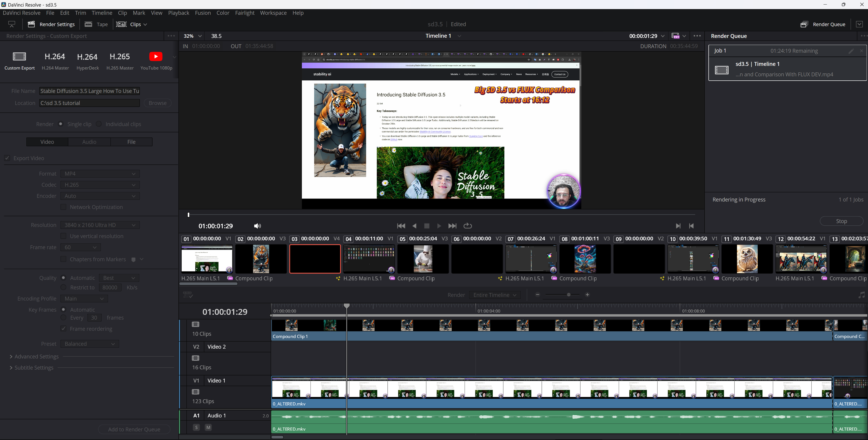
Task: Solo Audio 1 track with S
Action: 196,428
